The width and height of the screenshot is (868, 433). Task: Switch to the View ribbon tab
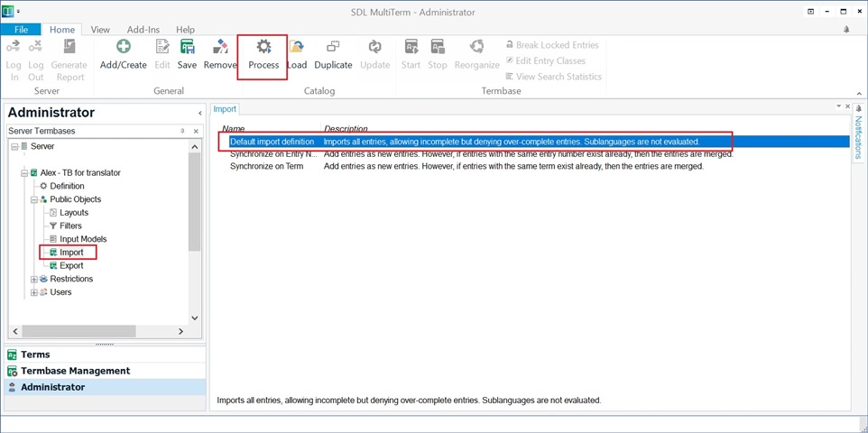pos(100,30)
